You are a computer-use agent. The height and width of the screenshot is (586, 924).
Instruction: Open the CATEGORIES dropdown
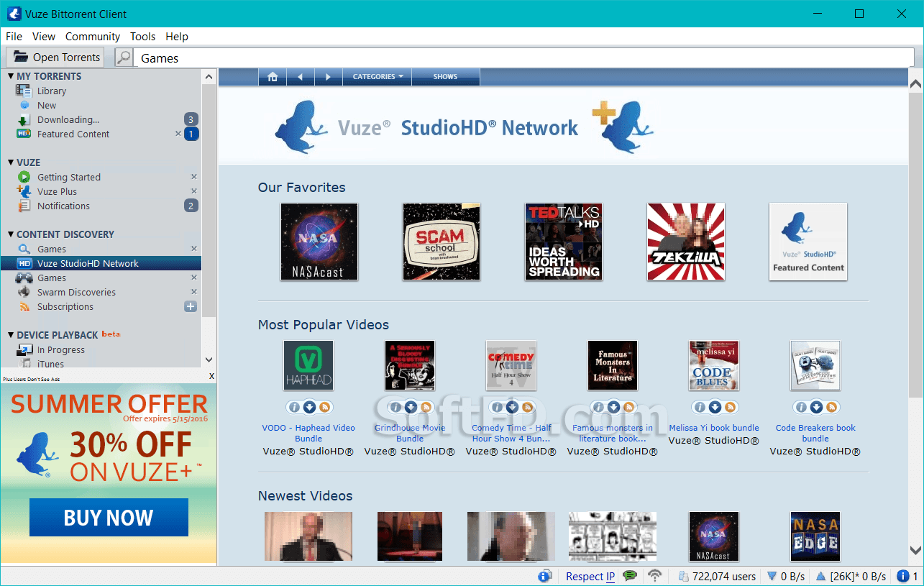point(378,77)
